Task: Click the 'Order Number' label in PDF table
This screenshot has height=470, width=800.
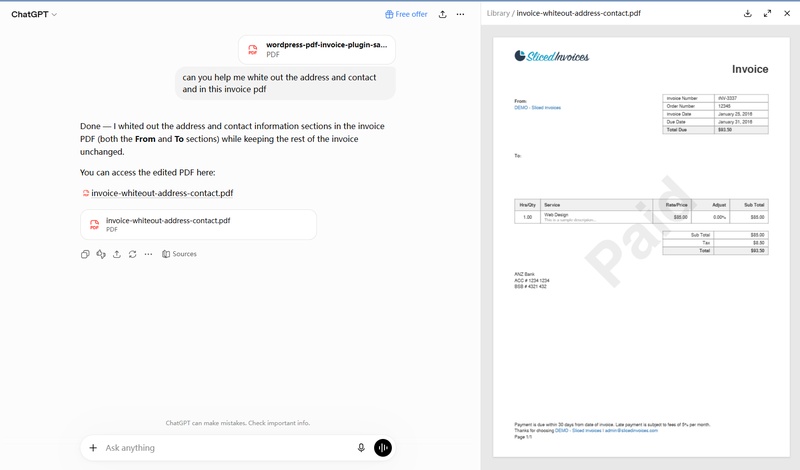Action: coord(680,106)
